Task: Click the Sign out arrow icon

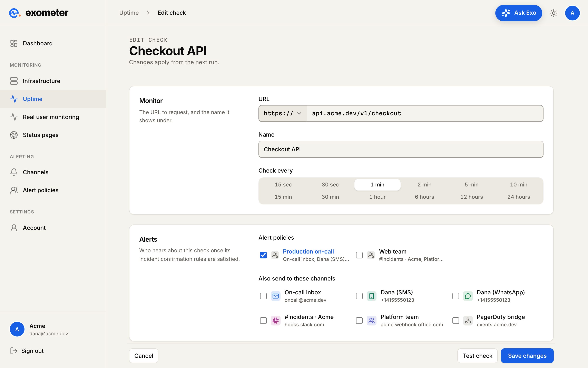Action: point(14,351)
